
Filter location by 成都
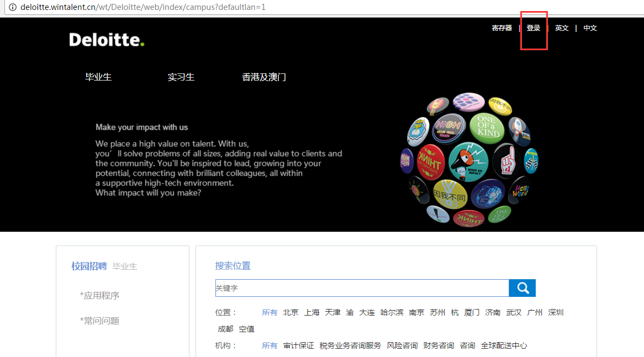225,329
